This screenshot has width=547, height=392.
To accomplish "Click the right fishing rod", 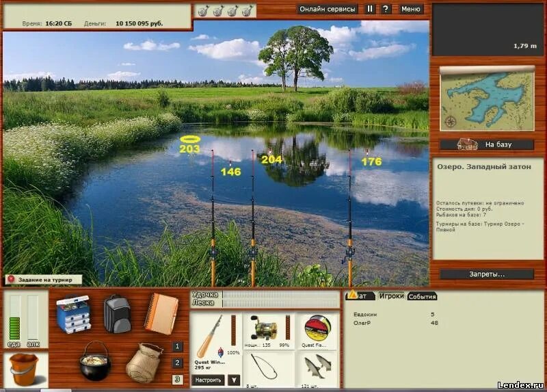I will (349, 218).
